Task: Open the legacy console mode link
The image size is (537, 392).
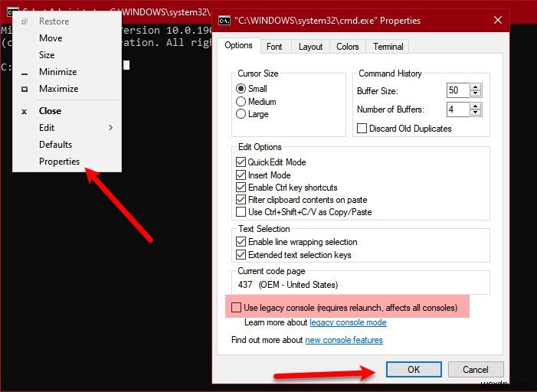Action: tap(348, 322)
